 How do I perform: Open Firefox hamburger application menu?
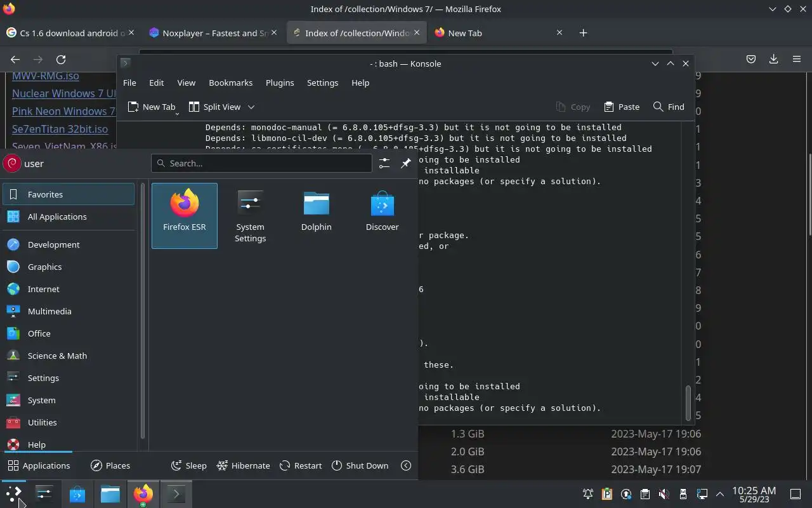click(x=797, y=59)
